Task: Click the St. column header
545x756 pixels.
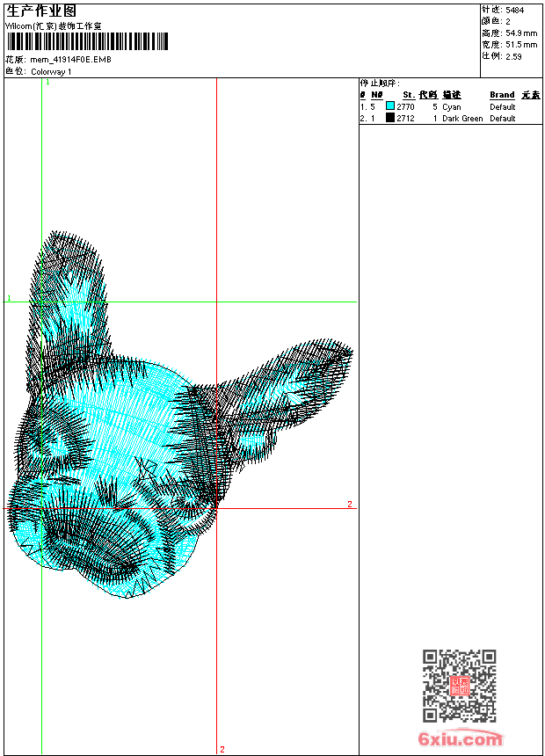Action: point(408,95)
